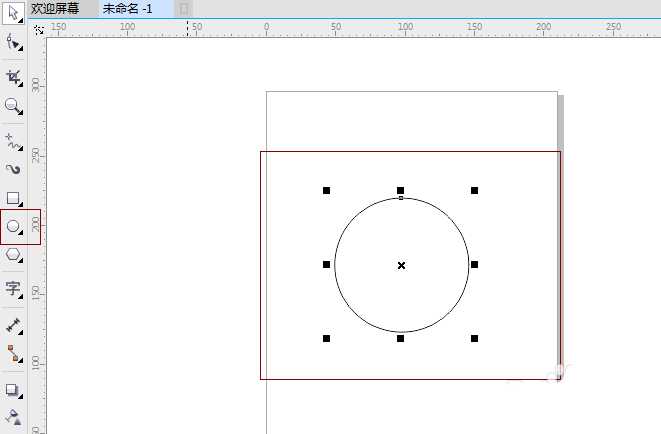Switch to the 欢迎屏幕 tab
This screenshot has width=661, height=434.
pyautogui.click(x=55, y=9)
